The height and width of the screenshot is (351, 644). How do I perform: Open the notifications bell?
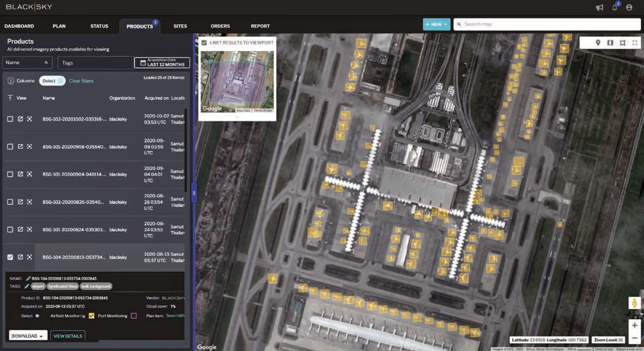tap(615, 7)
